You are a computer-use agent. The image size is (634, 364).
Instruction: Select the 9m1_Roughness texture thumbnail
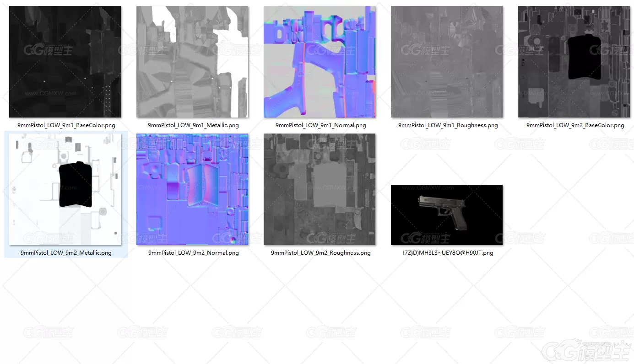[x=447, y=62]
